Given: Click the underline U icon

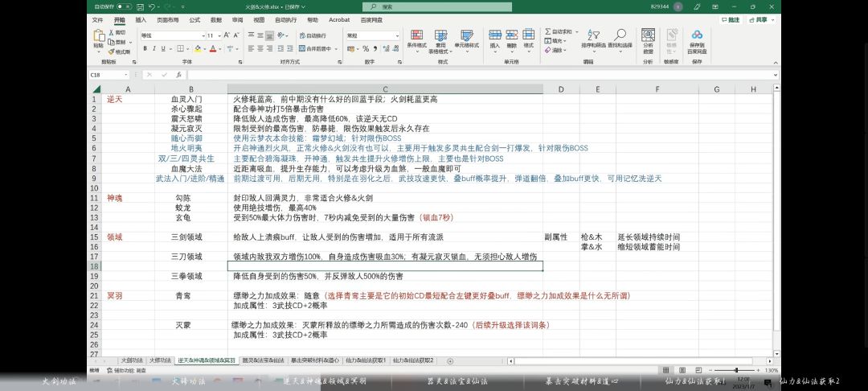Looking at the screenshot, I should pyautogui.click(x=162, y=49).
